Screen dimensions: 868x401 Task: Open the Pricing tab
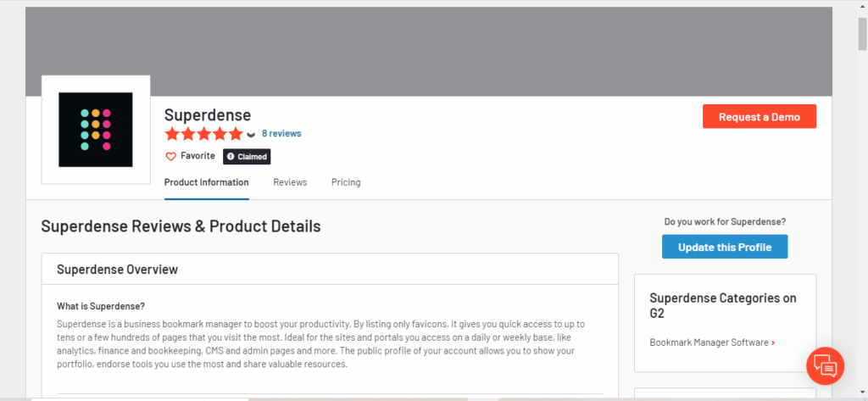(x=346, y=182)
